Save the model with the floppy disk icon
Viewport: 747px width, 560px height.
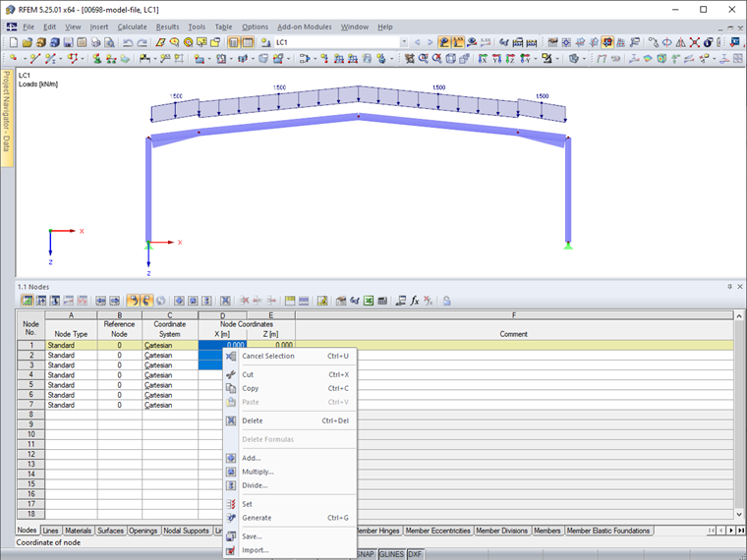tap(68, 42)
